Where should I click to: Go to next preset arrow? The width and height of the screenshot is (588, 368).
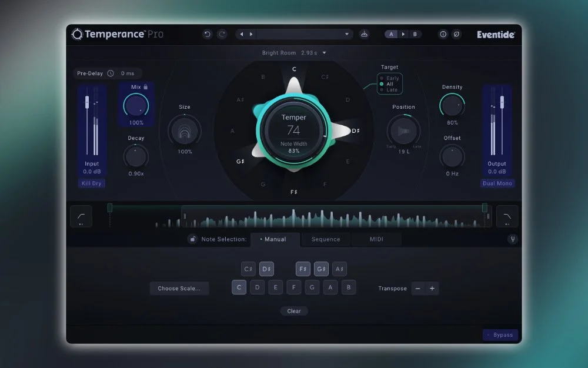[x=251, y=34]
